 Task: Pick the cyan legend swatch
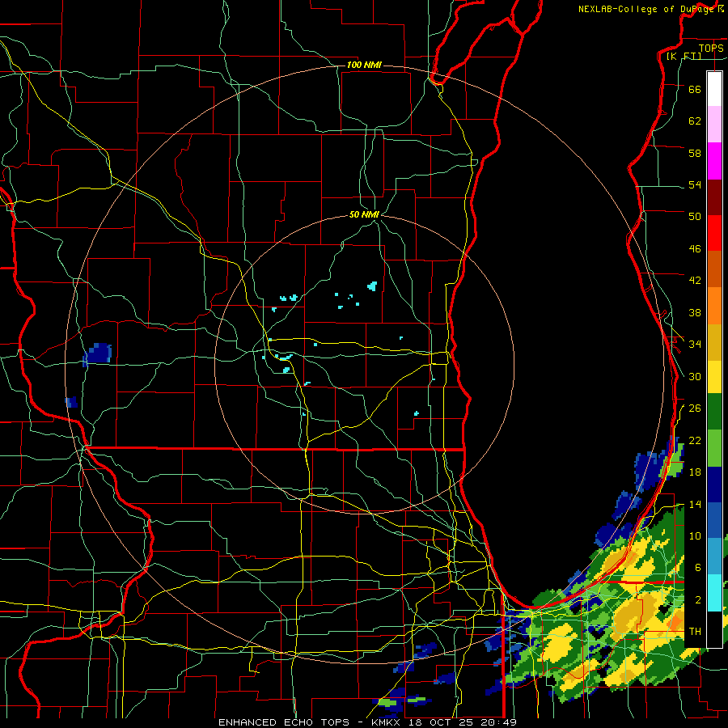pyautogui.click(x=714, y=592)
